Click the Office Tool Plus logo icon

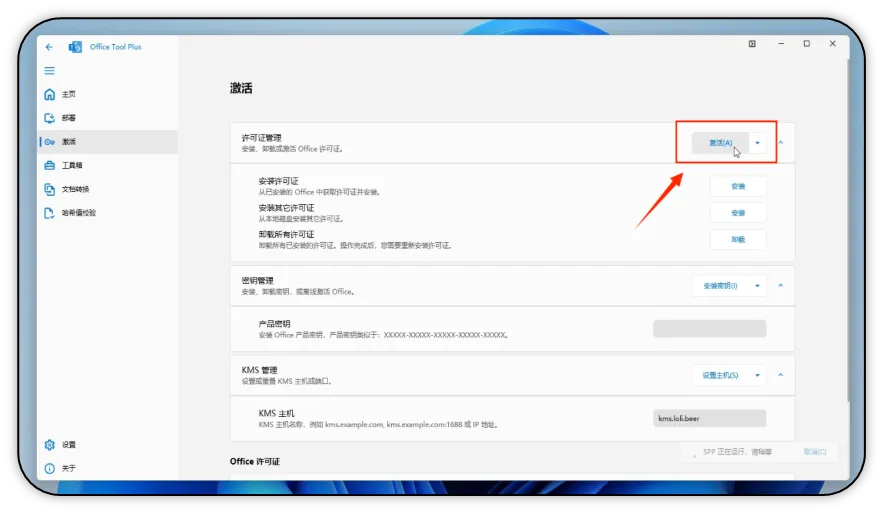tap(75, 47)
